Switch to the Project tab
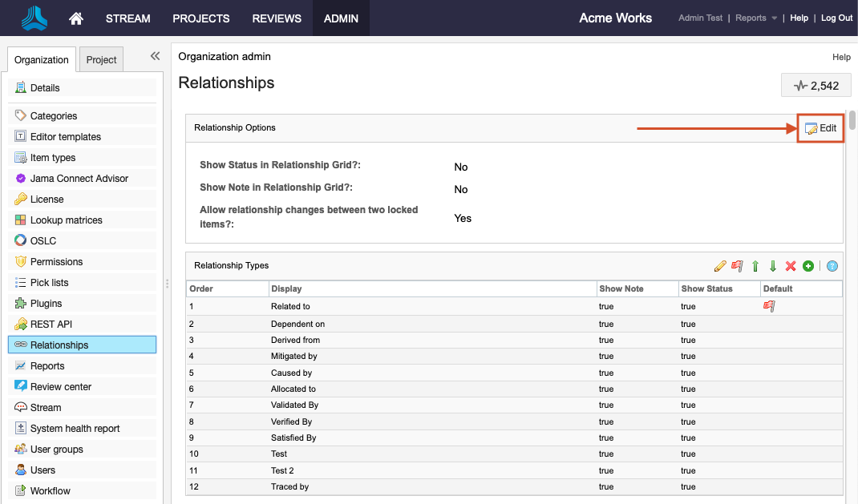This screenshot has height=504, width=858. [x=102, y=60]
